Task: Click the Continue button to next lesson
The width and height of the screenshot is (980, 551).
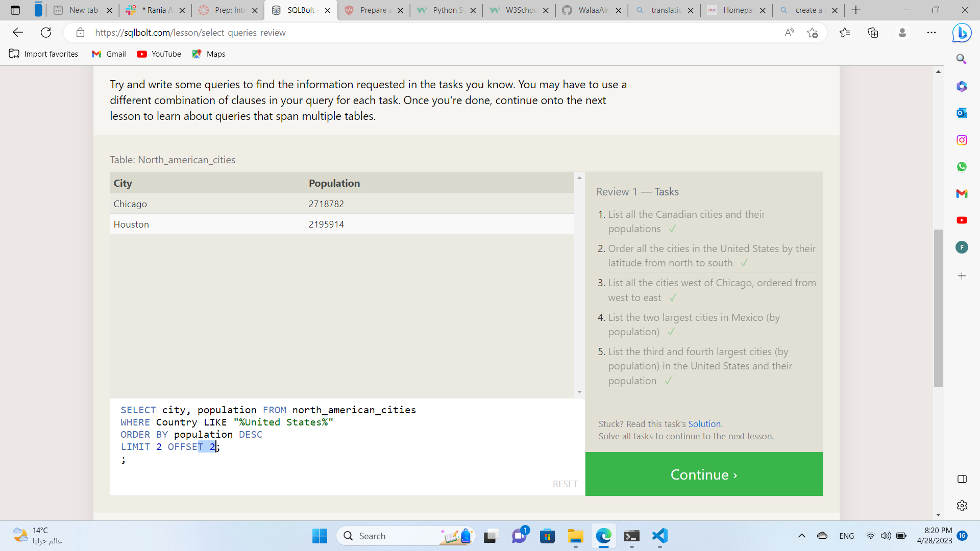Action: coord(703,473)
